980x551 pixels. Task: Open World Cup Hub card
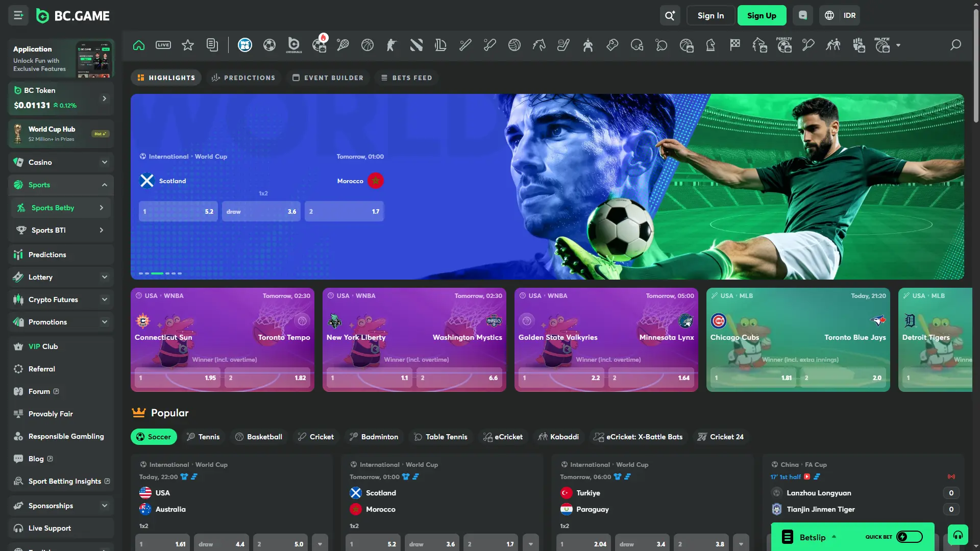[x=61, y=134]
